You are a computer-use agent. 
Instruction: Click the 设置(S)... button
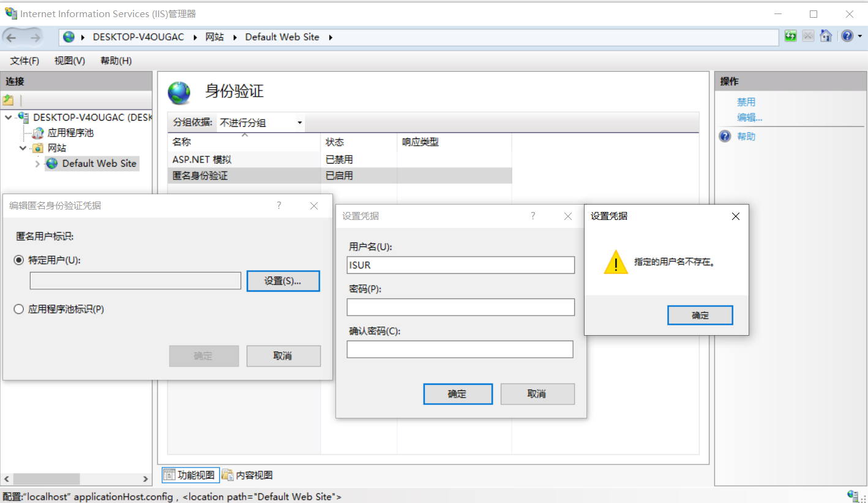pos(283,281)
